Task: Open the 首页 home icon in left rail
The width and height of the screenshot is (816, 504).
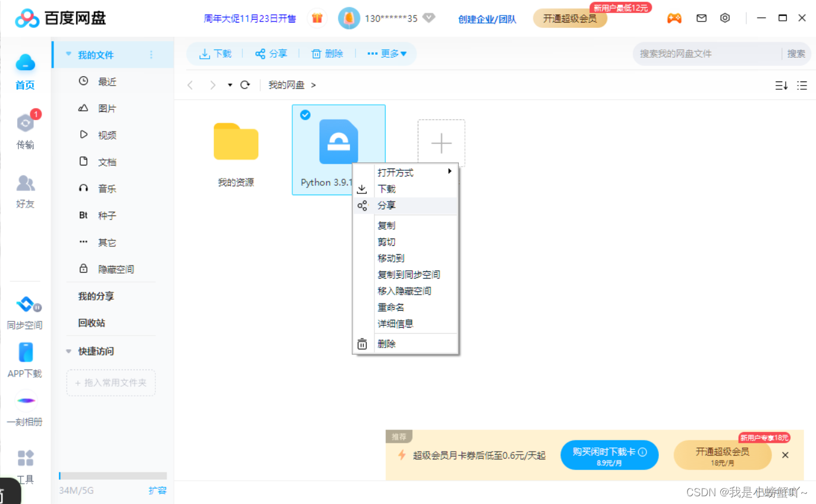Action: pyautogui.click(x=25, y=63)
